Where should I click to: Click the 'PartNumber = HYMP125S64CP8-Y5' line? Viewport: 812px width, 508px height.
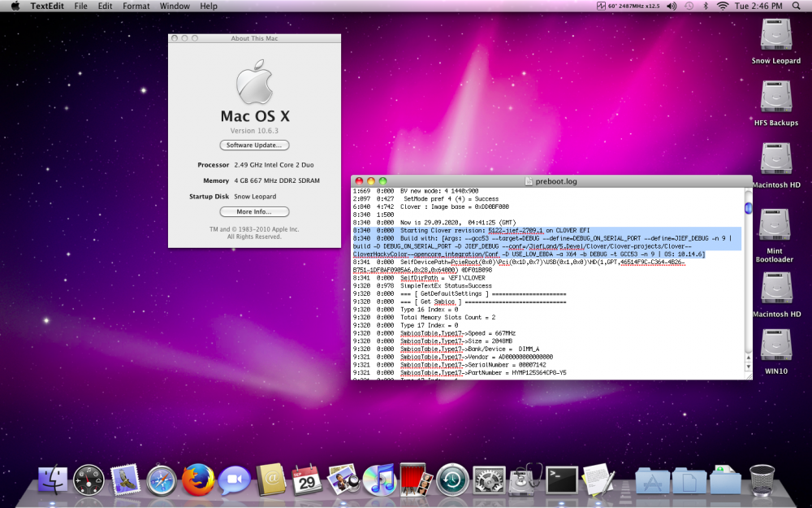click(x=460, y=373)
